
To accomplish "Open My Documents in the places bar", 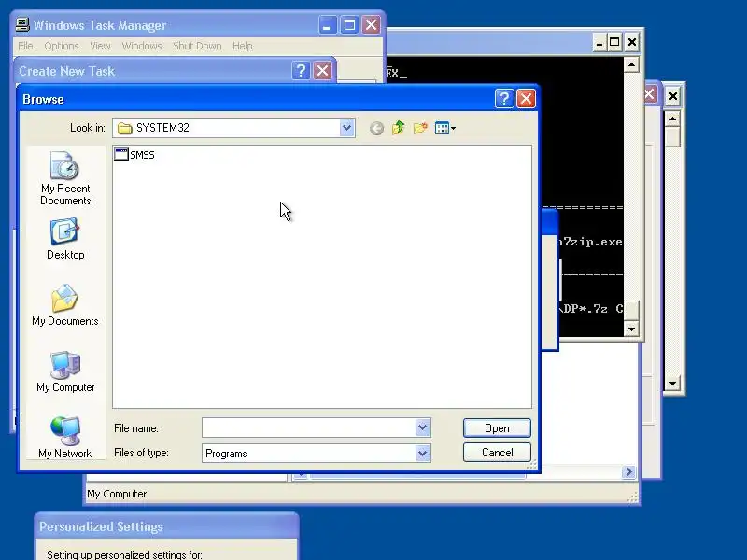I will pyautogui.click(x=64, y=305).
